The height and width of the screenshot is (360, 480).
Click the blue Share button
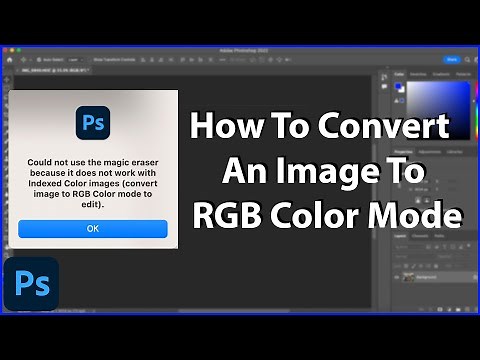[452, 60]
